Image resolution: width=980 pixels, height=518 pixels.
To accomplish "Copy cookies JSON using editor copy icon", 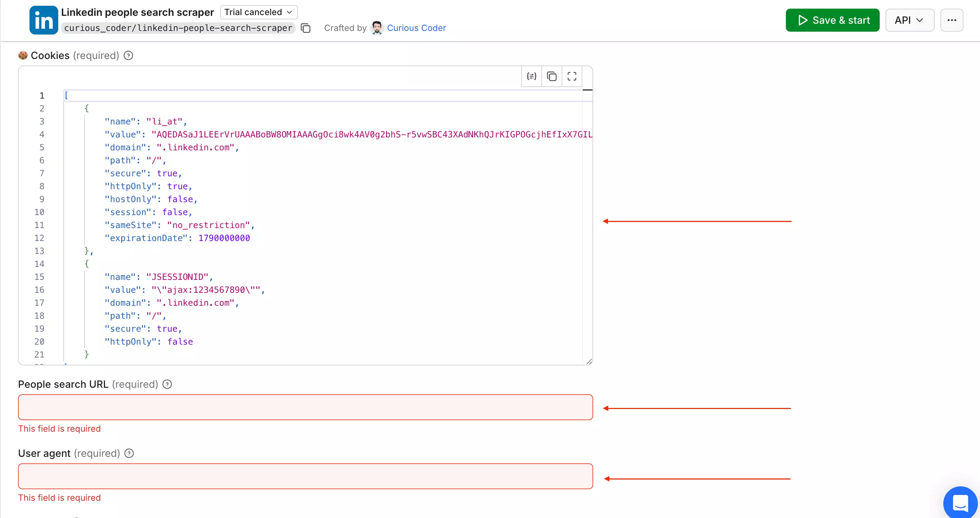I will pyautogui.click(x=551, y=77).
